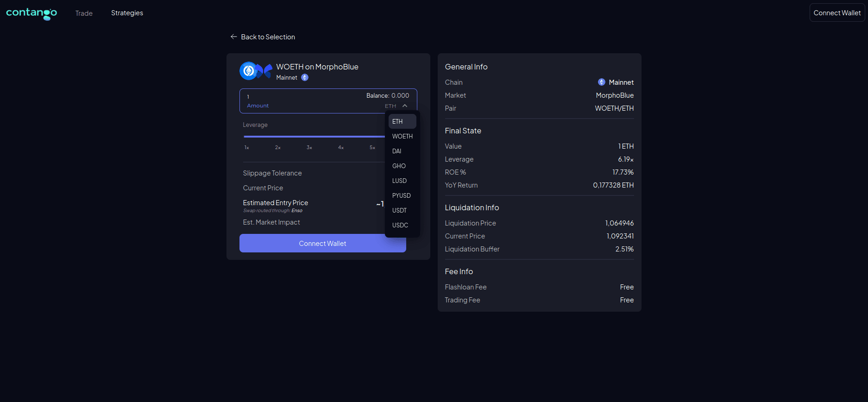Click Balance: 0.000 text

click(388, 95)
